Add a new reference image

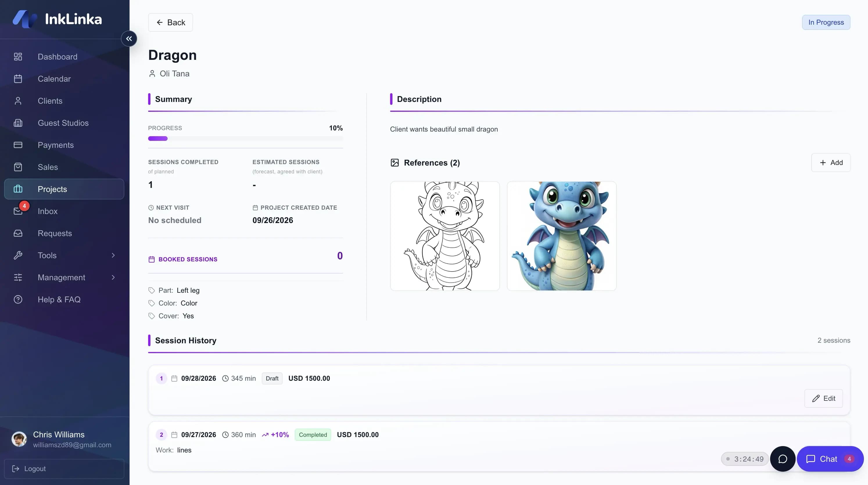831,163
